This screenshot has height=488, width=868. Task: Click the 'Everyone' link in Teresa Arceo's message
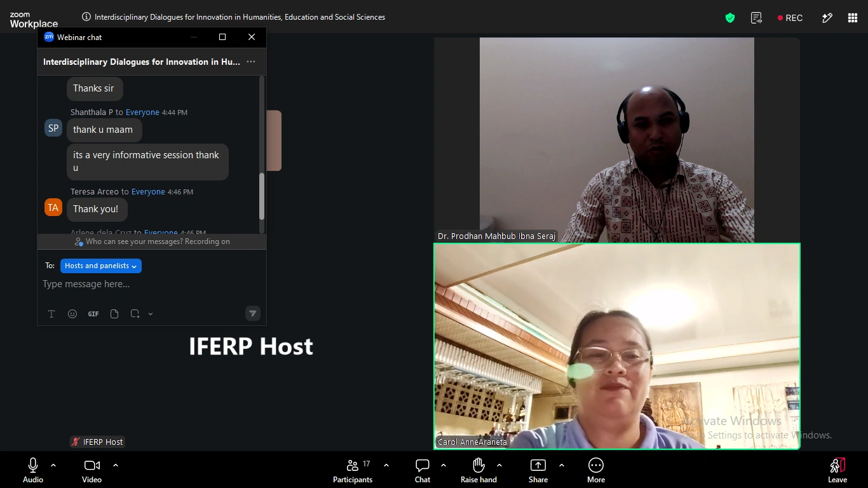coord(148,192)
